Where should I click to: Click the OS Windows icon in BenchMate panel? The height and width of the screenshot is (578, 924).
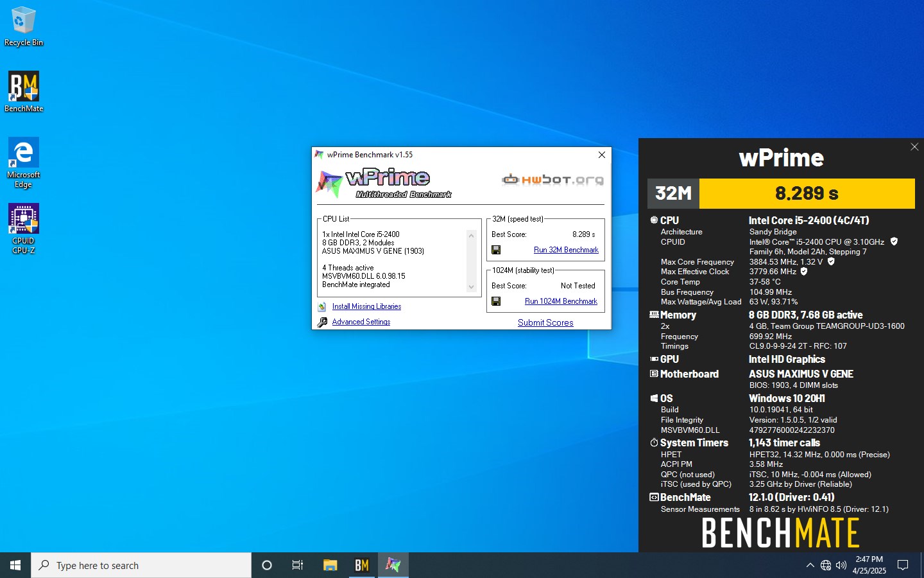point(654,398)
